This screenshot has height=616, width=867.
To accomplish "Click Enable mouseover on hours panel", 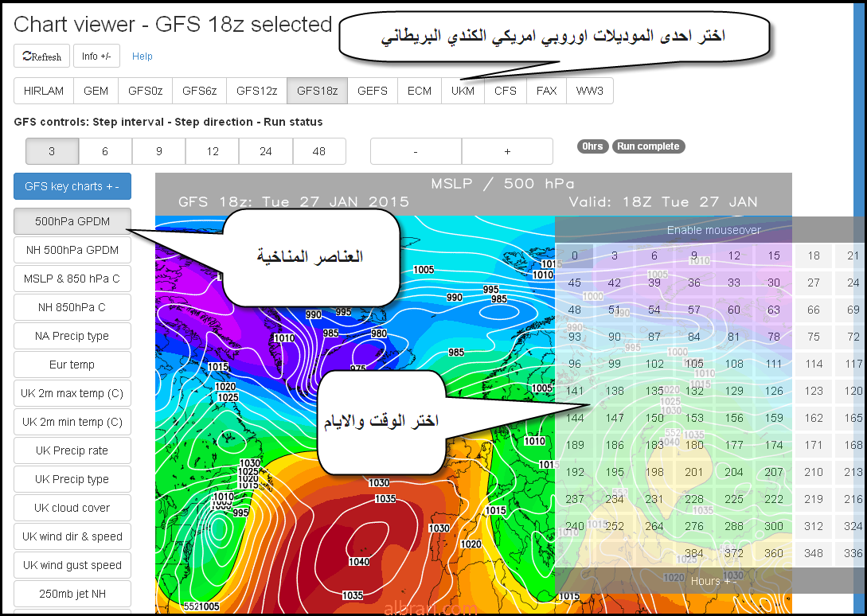I will coord(714,230).
